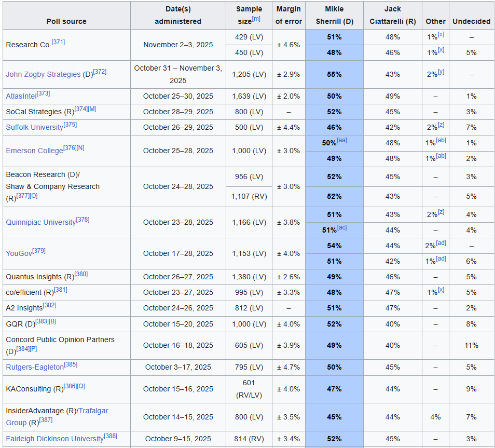This screenshot has height=448, width=495.
Task: Open note B beside GQR (D)
Action: 52,321
